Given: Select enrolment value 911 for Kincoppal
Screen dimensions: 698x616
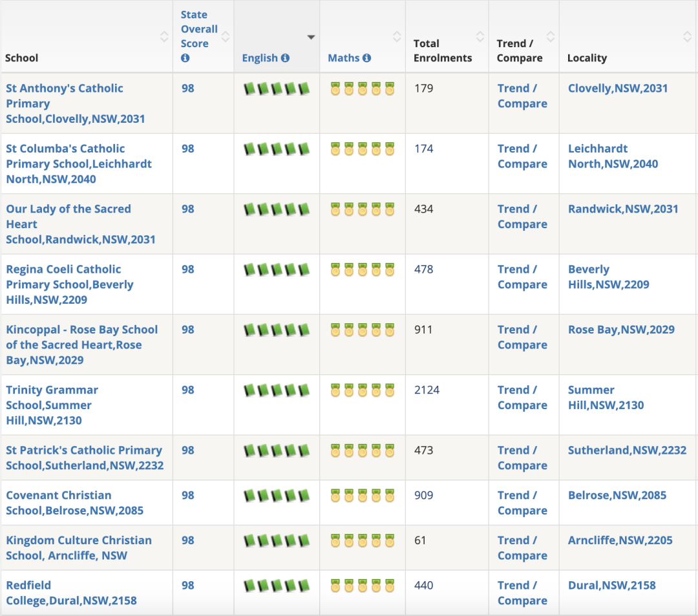Looking at the screenshot, I should pyautogui.click(x=423, y=330).
